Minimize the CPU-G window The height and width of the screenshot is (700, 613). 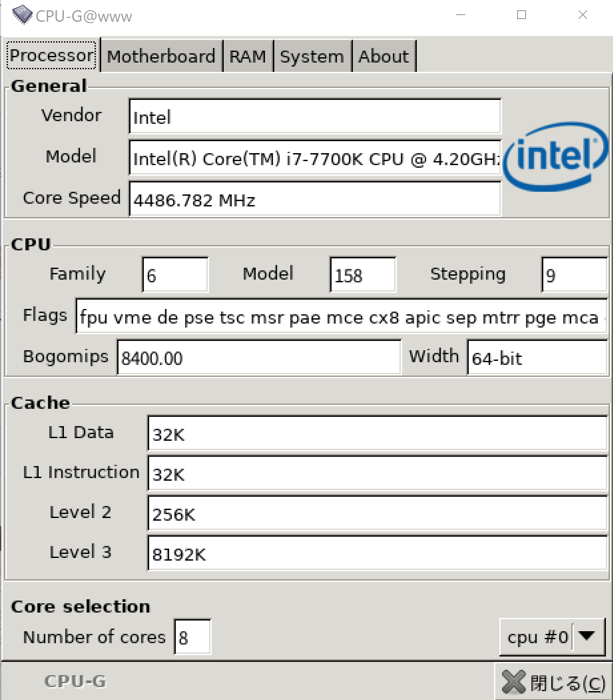pos(461,15)
